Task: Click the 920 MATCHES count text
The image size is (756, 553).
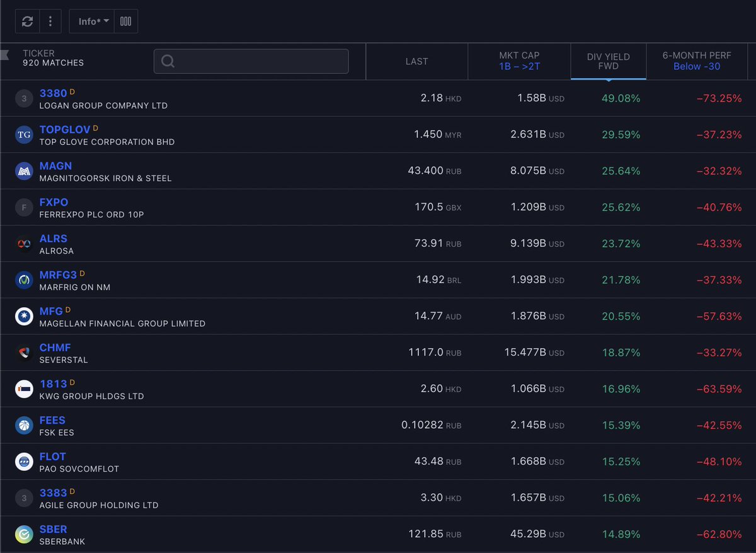Action: 53,63
